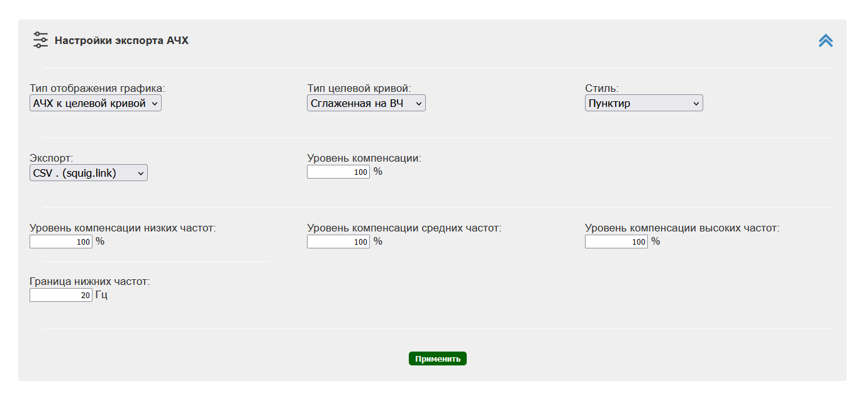
Task: Open the 'Экспорт' format dropdown
Action: 89,173
